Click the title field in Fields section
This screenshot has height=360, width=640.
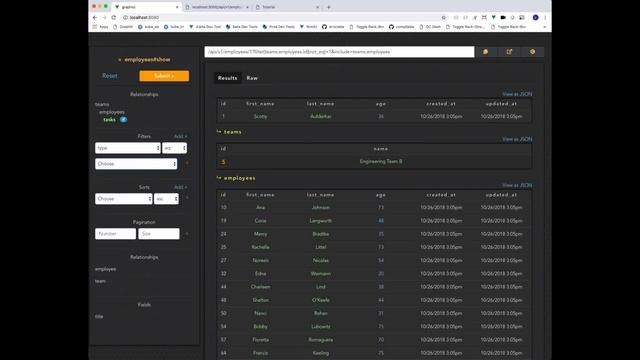(99, 316)
